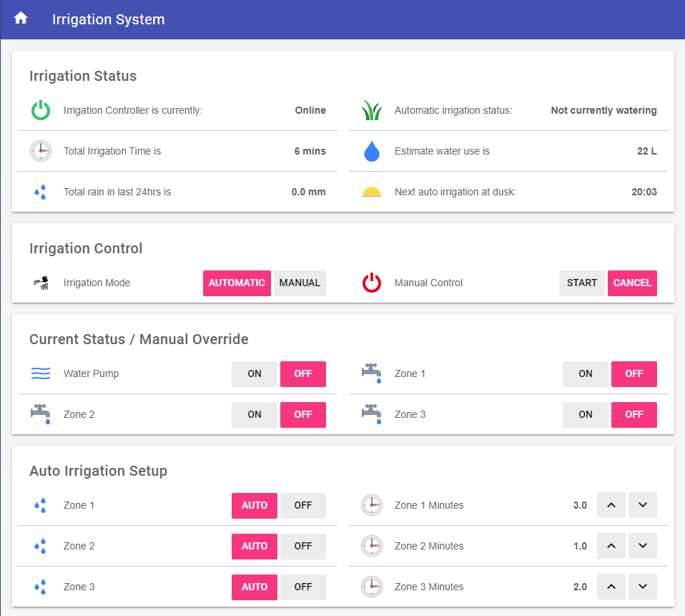Click the blue waves icon for Water Pump
685x616 pixels.
pyautogui.click(x=41, y=373)
